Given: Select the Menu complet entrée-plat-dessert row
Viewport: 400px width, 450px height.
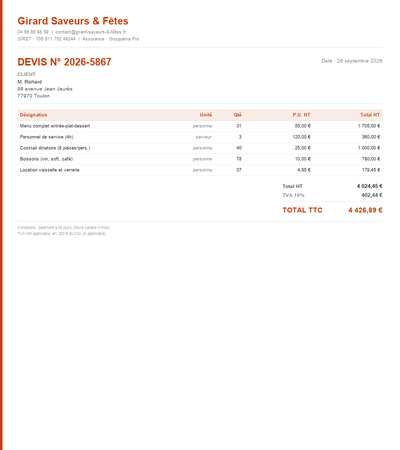Looking at the screenshot, I should (x=200, y=126).
